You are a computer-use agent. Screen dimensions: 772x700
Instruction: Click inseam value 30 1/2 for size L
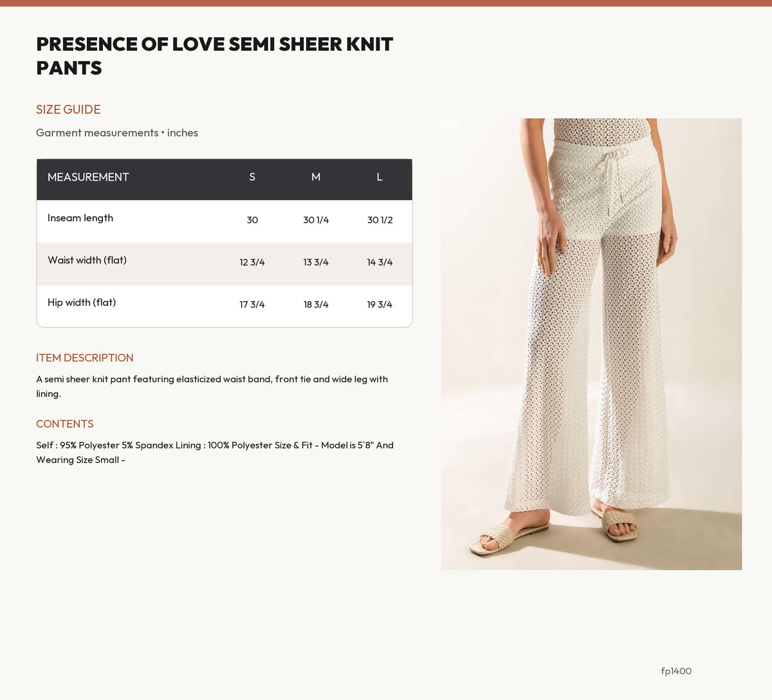click(380, 220)
